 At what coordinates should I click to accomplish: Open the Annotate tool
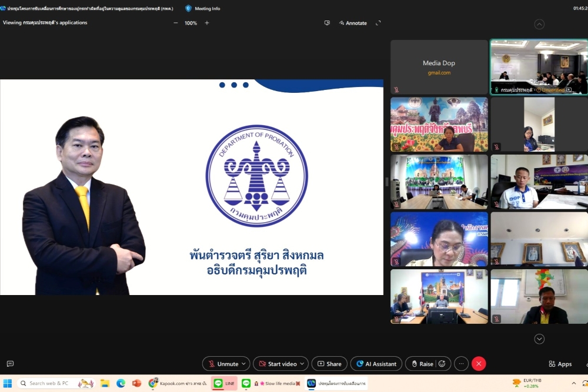pyautogui.click(x=353, y=23)
